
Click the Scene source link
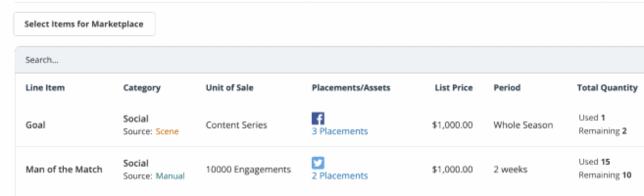click(x=167, y=131)
